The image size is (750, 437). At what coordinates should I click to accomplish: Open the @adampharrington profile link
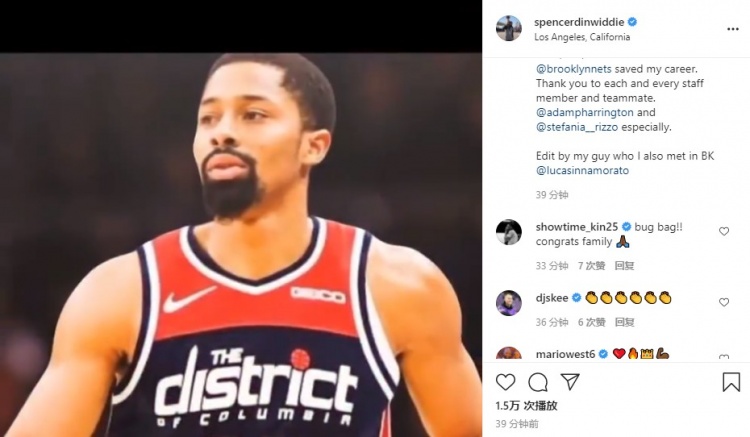tap(585, 112)
